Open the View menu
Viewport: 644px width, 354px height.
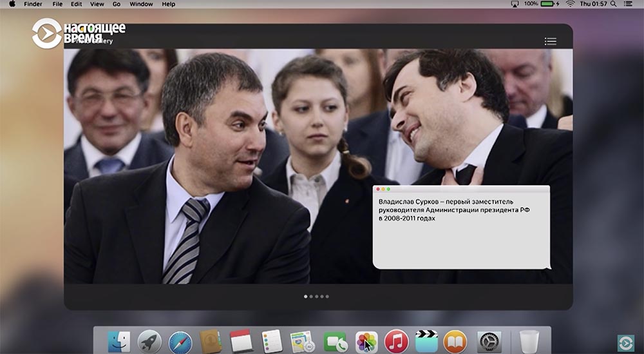(97, 4)
